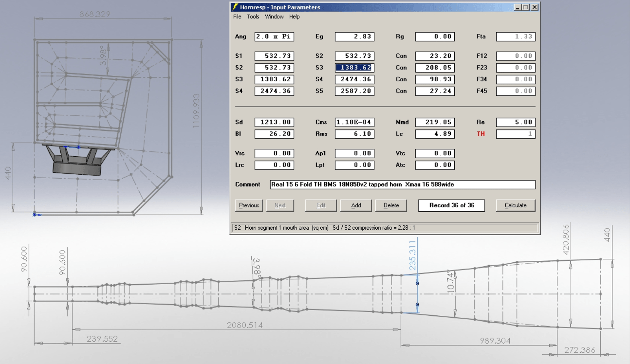The width and height of the screenshot is (630, 364).
Task: Select the highlighted S3 field showing 1383.62
Action: click(x=354, y=68)
